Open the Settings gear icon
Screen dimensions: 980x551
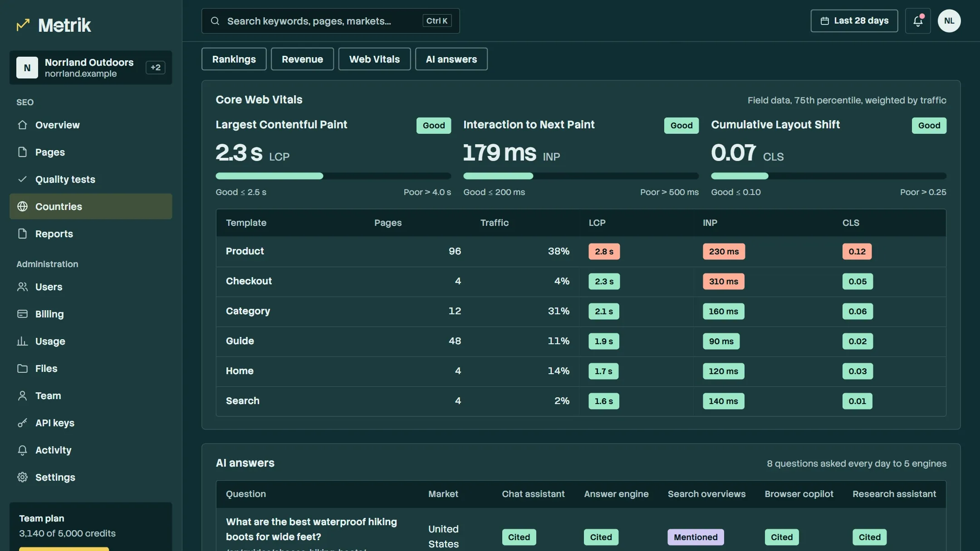(22, 477)
